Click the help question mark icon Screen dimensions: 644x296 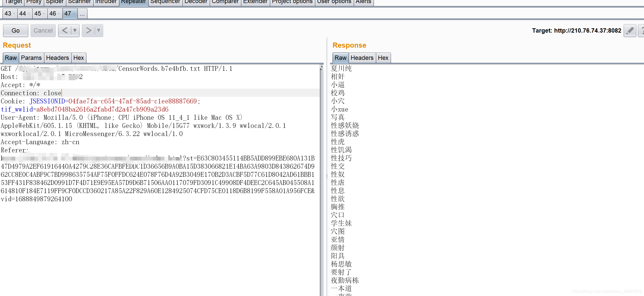[x=642, y=31]
